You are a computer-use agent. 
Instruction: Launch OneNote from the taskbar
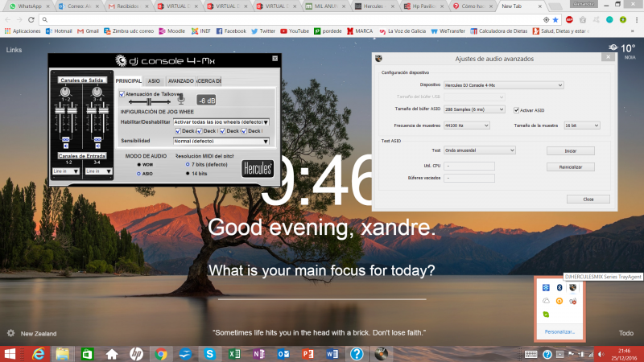point(258,354)
